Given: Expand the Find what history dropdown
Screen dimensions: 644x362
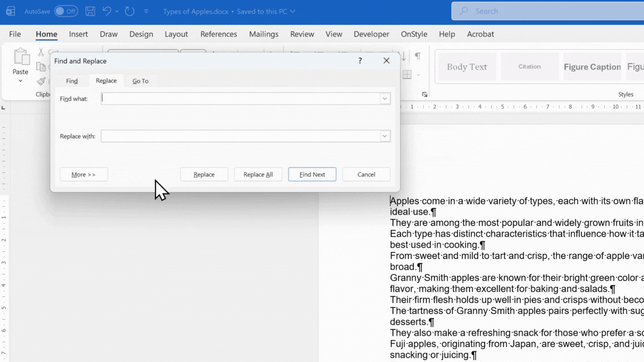Looking at the screenshot, I should [x=385, y=99].
